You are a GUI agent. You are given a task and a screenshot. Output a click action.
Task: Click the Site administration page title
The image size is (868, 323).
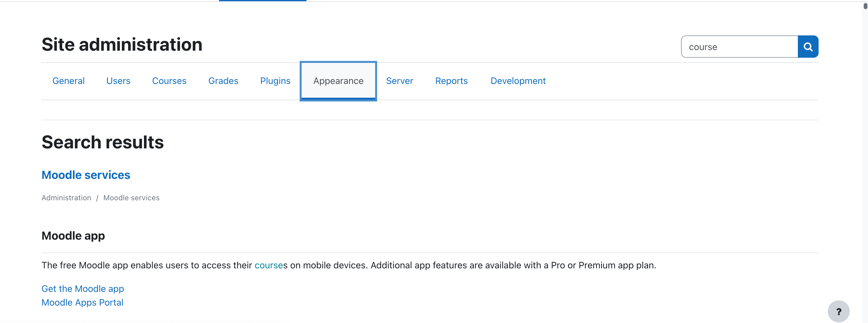(x=122, y=45)
